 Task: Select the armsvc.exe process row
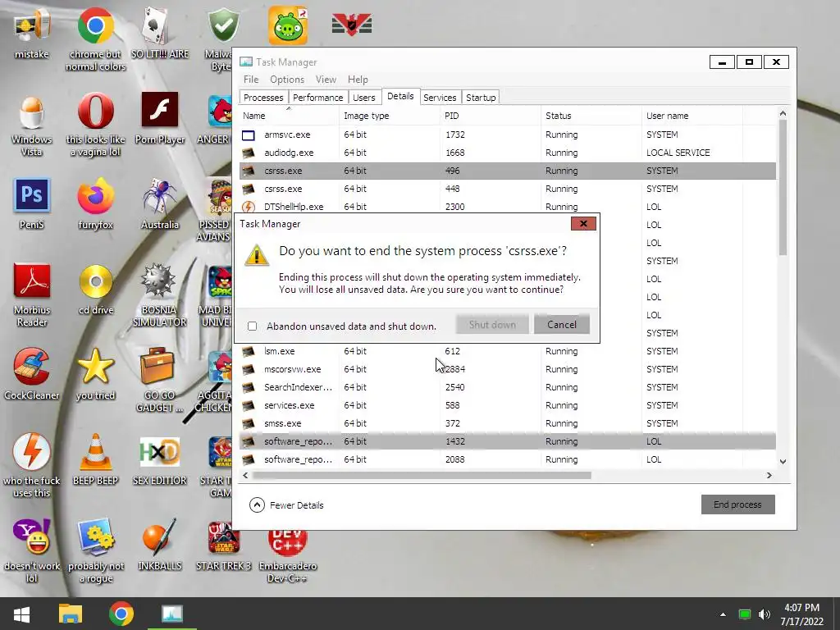[507, 135]
